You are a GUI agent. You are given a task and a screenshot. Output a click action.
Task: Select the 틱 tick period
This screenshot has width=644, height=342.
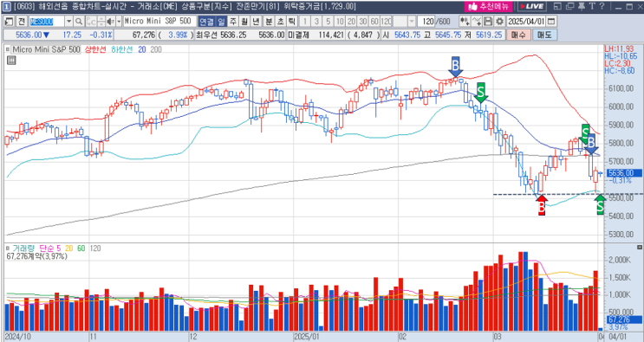291,22
